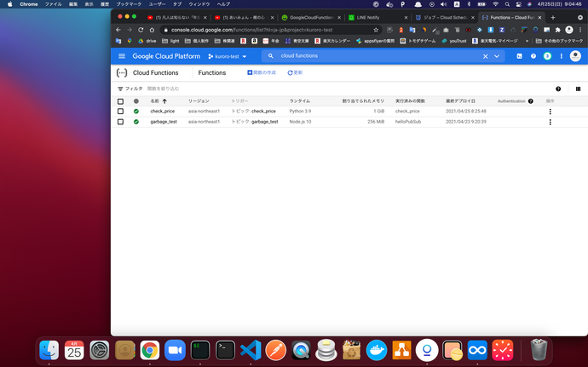Image resolution: width=588 pixels, height=367 pixels.
Task: Expand the search bar dropdown arrow
Action: pyautogui.click(x=499, y=56)
